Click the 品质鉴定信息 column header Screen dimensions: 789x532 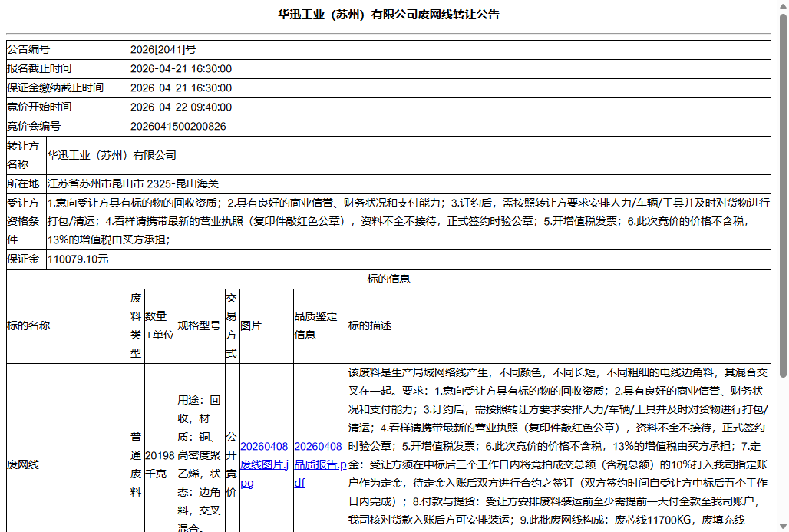pos(321,325)
